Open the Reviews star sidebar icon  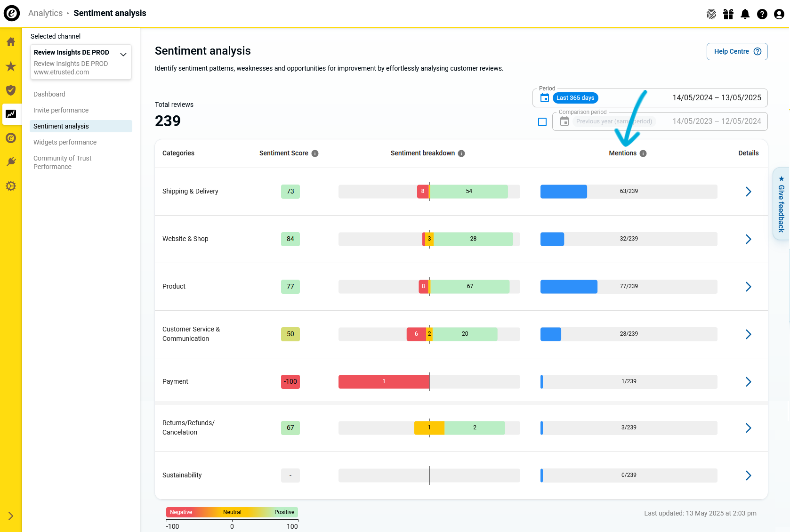[x=11, y=66]
